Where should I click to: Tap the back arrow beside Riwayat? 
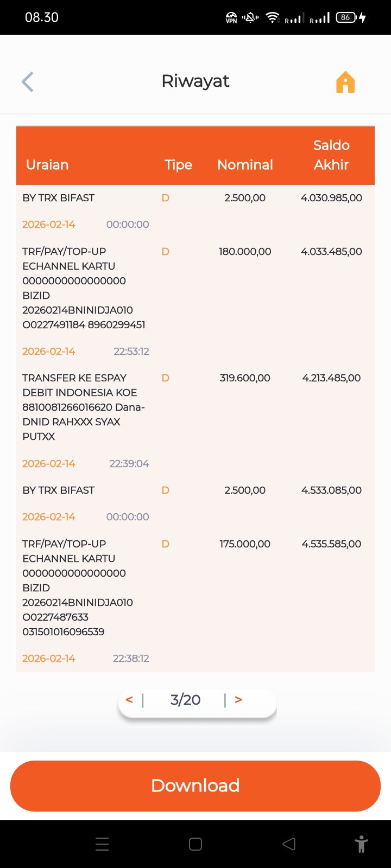point(28,82)
